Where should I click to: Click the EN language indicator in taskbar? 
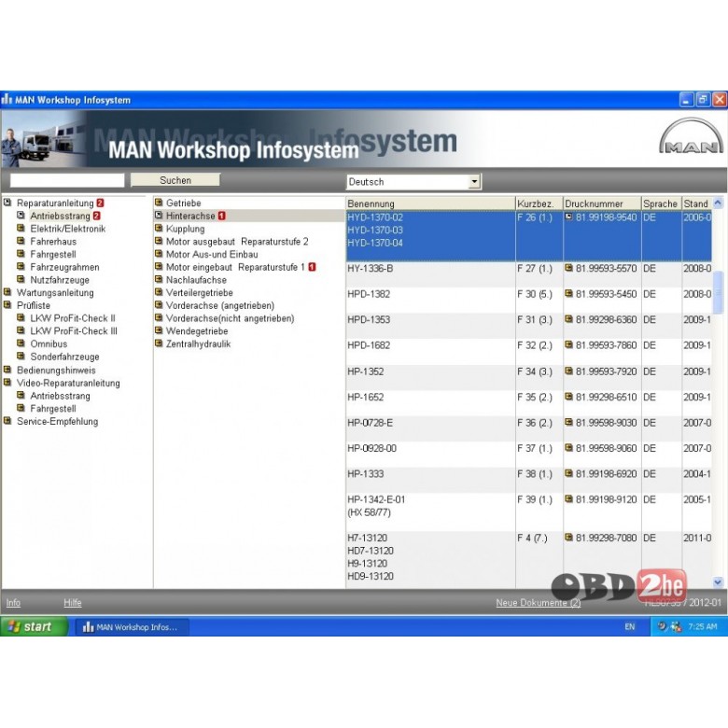pyautogui.click(x=629, y=627)
